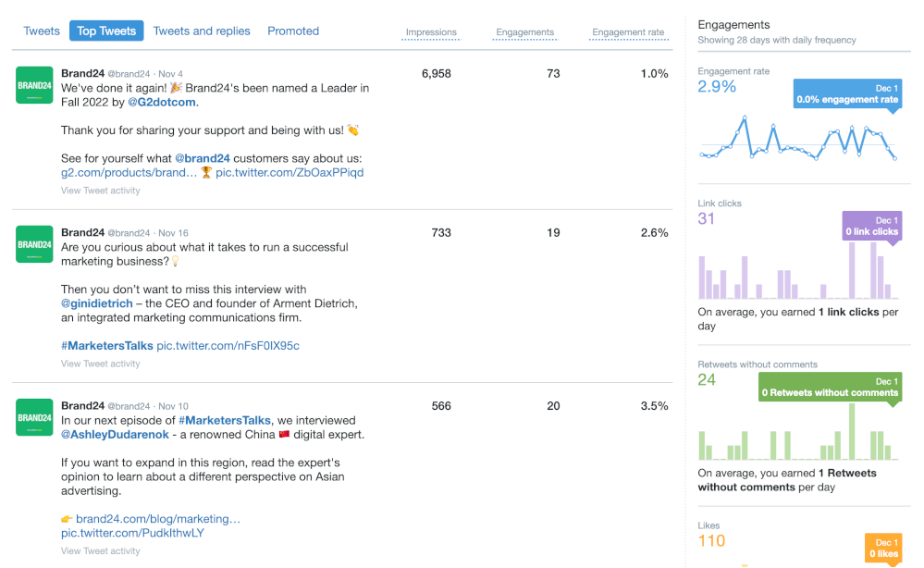This screenshot has height=568, width=924.
Task: Open the @AshleyDudarenok mention link
Action: tap(115, 434)
